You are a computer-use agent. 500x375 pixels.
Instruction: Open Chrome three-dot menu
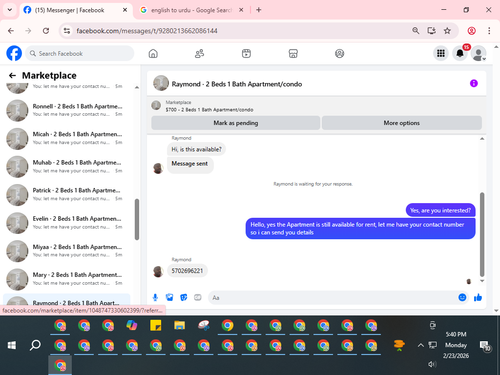tap(489, 31)
